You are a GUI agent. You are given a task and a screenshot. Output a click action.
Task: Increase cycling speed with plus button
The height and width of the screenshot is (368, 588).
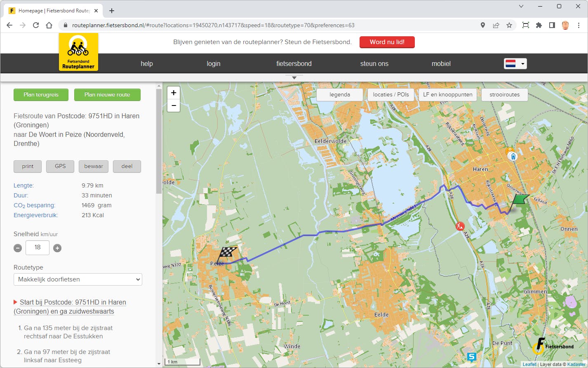pos(57,248)
